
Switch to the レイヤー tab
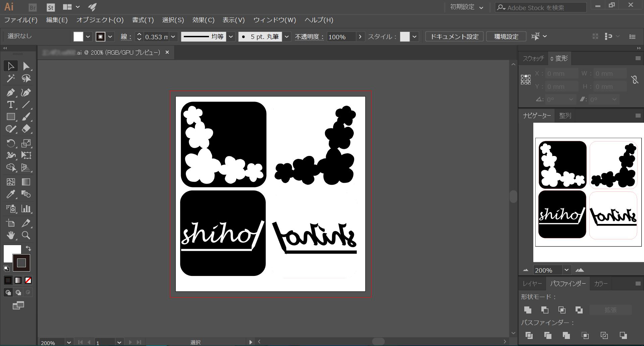point(532,284)
